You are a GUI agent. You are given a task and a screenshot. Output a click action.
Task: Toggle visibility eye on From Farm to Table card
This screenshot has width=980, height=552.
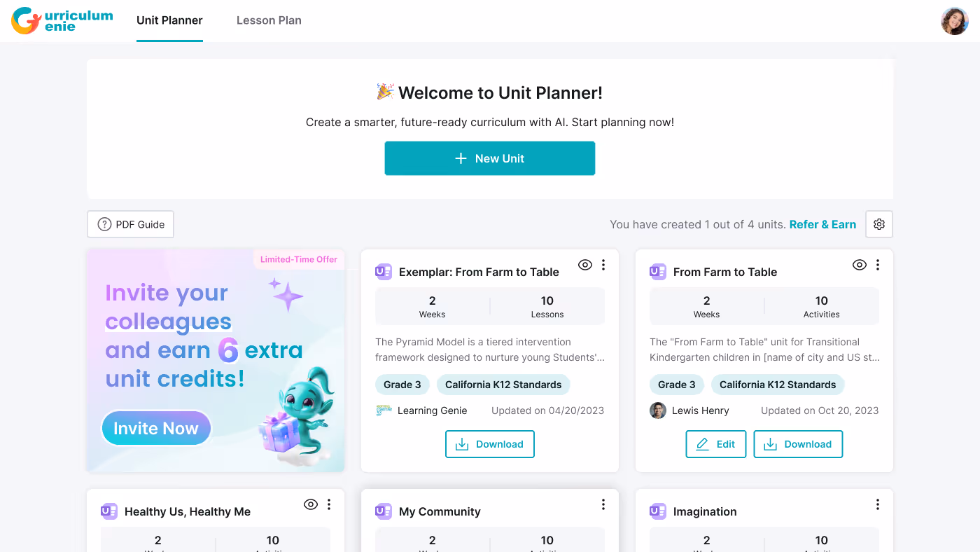[860, 265]
